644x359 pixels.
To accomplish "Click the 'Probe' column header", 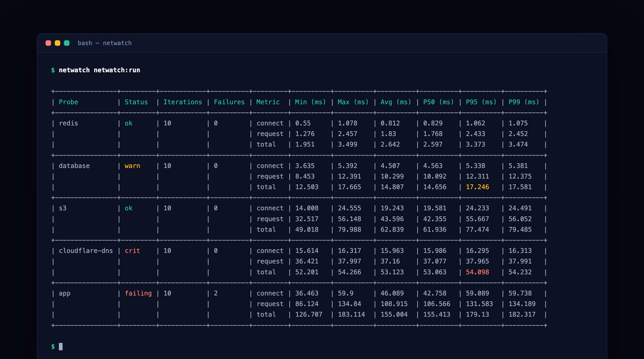I will click(x=69, y=102).
